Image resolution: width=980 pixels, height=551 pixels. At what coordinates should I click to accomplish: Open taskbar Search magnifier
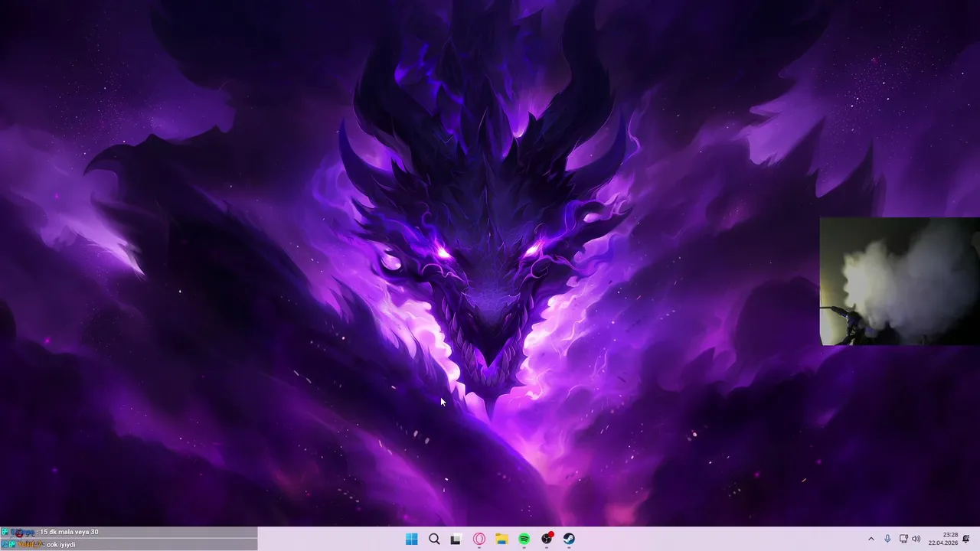(x=434, y=539)
